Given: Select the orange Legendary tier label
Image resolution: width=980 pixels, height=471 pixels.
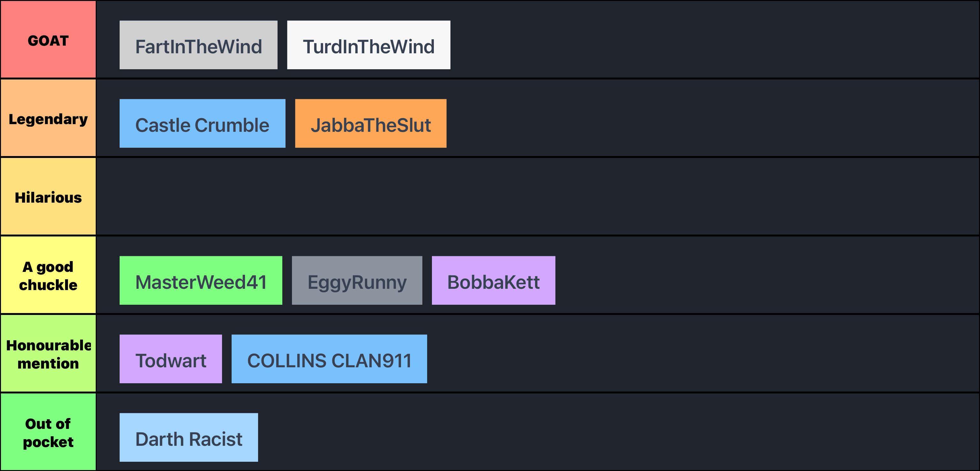Looking at the screenshot, I should click(48, 118).
